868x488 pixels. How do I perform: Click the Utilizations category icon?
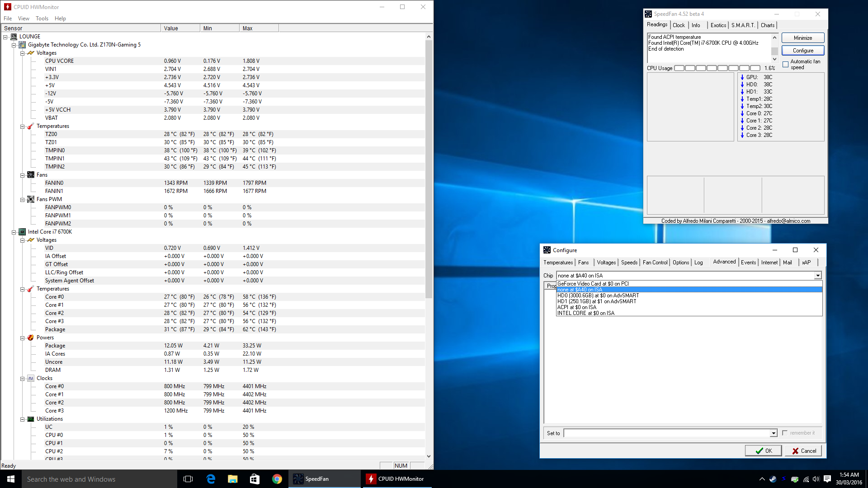[31, 419]
